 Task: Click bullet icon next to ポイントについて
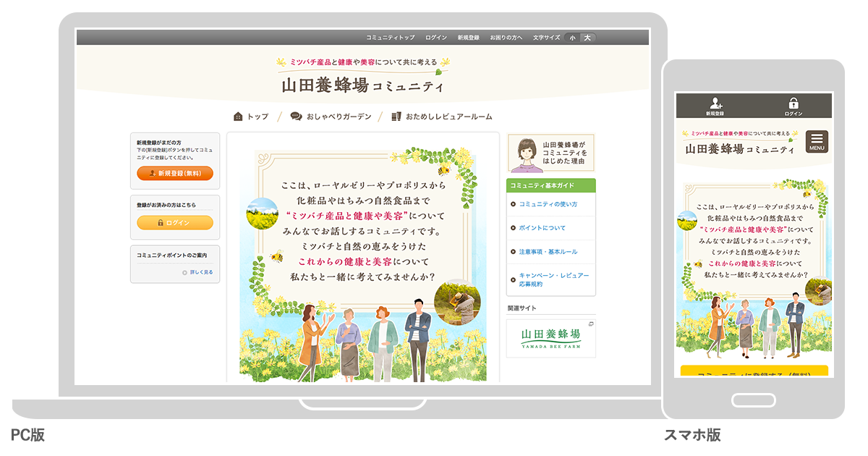tap(513, 228)
